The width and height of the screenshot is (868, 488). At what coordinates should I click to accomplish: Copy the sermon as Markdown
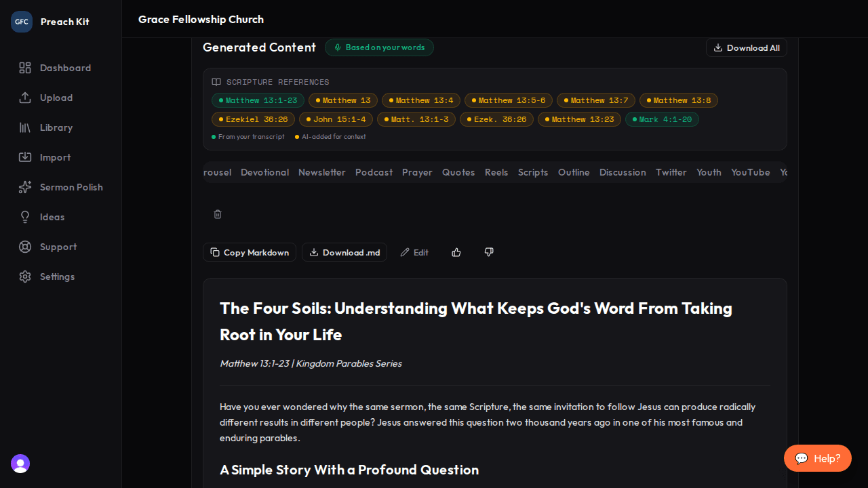click(249, 251)
